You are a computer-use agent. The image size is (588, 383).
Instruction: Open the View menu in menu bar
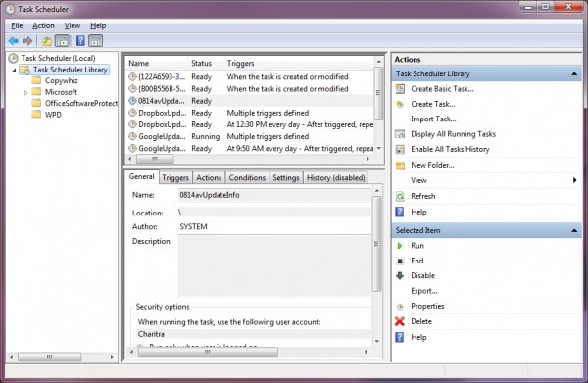[72, 25]
